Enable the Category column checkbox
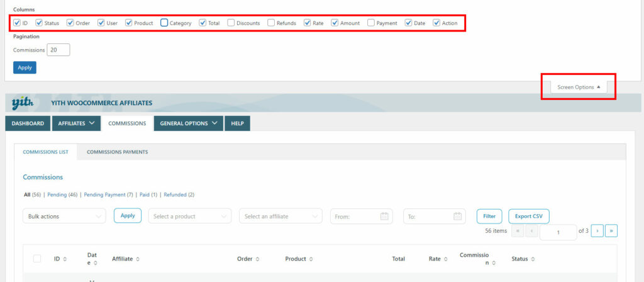644x282 pixels. point(164,23)
